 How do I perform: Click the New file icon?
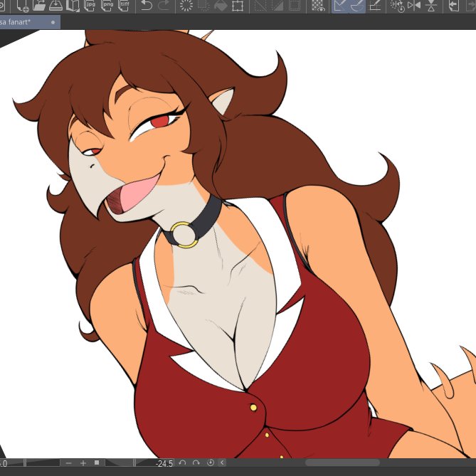[22, 6]
